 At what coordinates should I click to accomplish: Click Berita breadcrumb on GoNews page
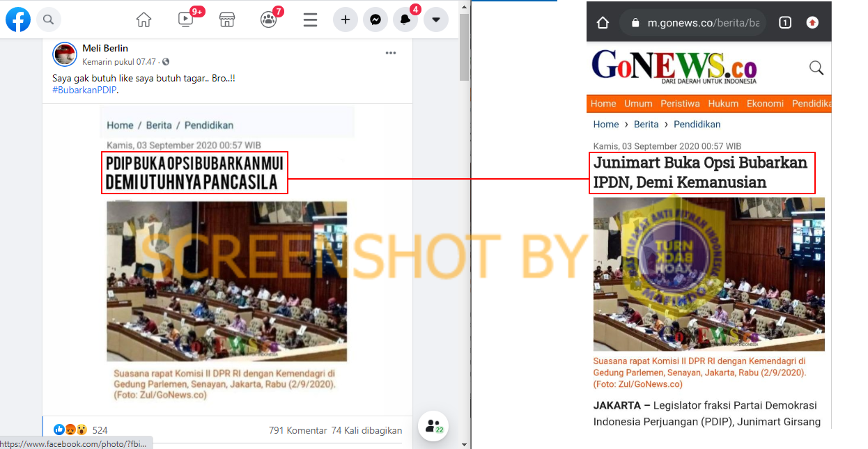(x=646, y=124)
